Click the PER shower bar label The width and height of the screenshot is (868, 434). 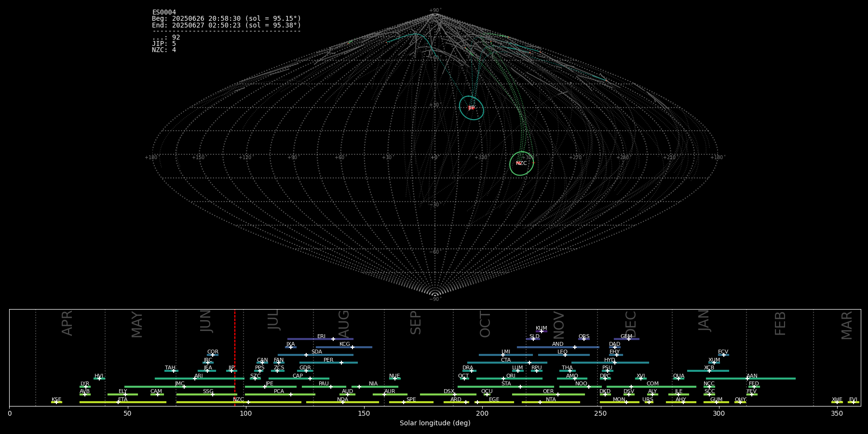328,360
